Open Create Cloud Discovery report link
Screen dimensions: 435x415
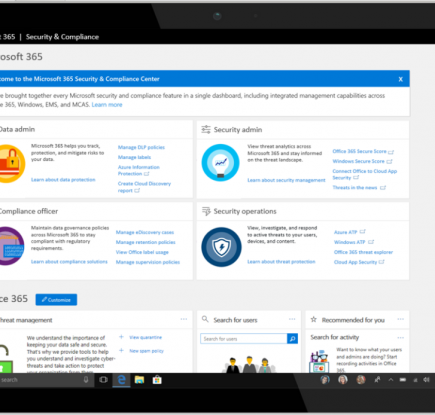tap(144, 187)
